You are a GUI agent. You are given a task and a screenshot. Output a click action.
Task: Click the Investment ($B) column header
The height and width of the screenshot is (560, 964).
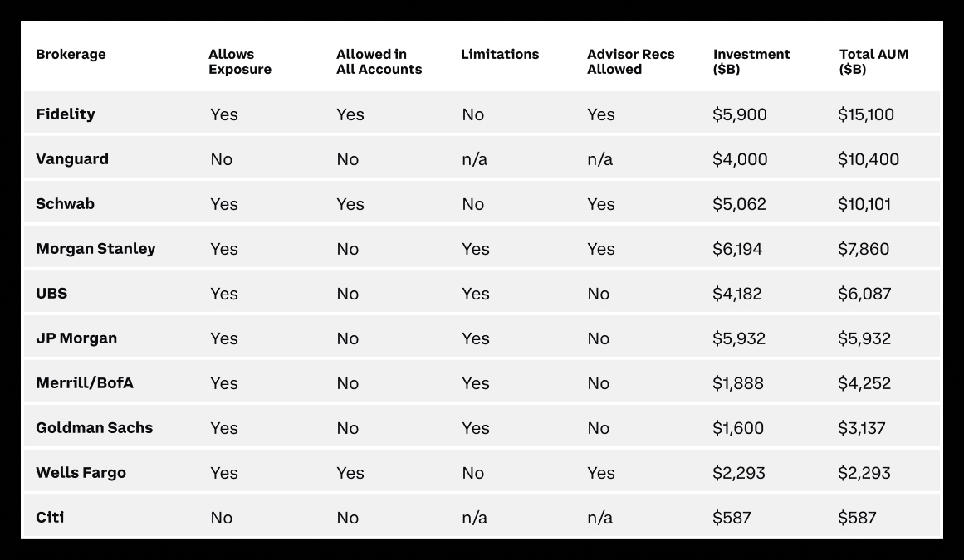pos(751,62)
